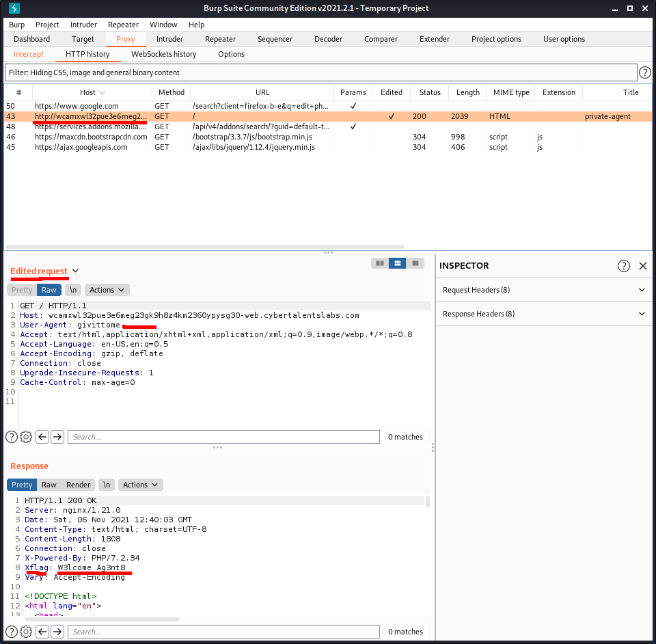Screen dimensions: 656x644
Task: Maximize the Burp Suite window
Action: coord(629,8)
